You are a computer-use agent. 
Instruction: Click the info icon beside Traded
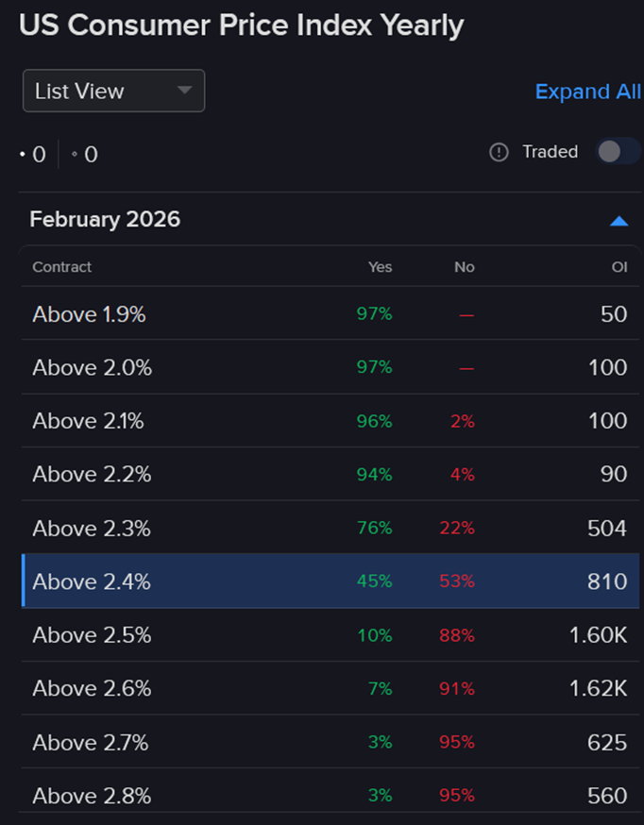(x=498, y=152)
